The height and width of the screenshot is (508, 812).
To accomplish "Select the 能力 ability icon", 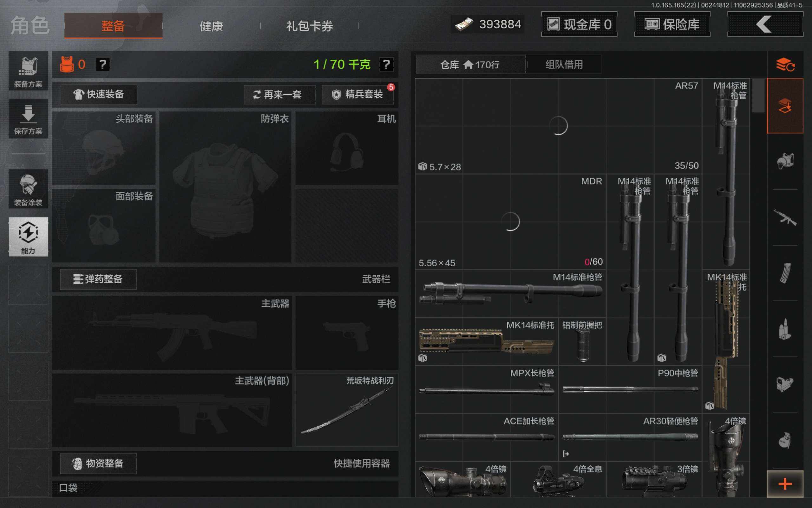I will [28, 237].
